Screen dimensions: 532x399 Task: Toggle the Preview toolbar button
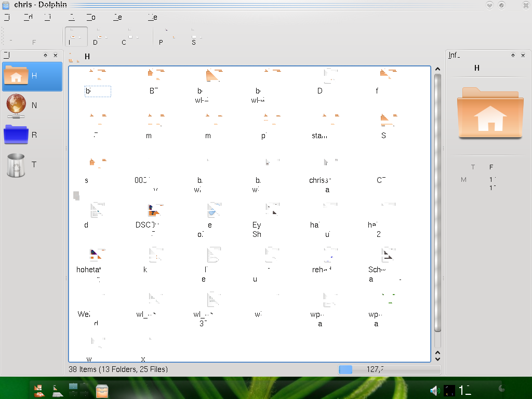point(166,37)
